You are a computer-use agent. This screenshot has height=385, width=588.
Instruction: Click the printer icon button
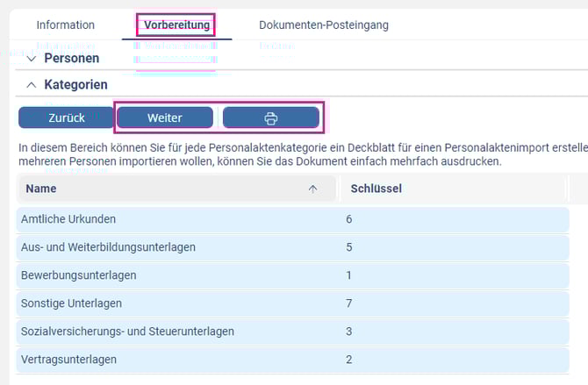tap(270, 118)
